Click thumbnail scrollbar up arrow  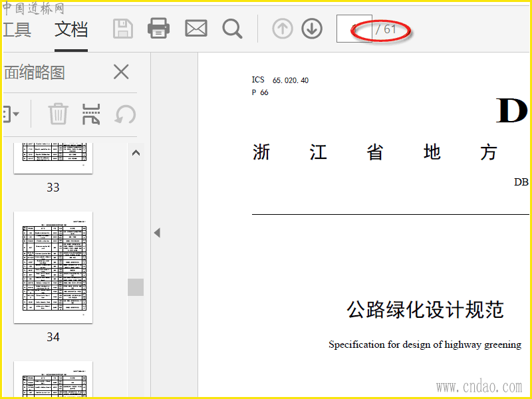tap(136, 153)
